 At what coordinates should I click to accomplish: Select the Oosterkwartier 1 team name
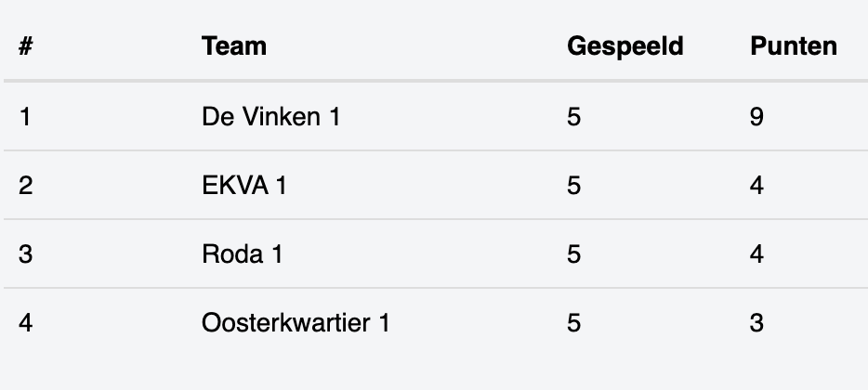(x=296, y=322)
